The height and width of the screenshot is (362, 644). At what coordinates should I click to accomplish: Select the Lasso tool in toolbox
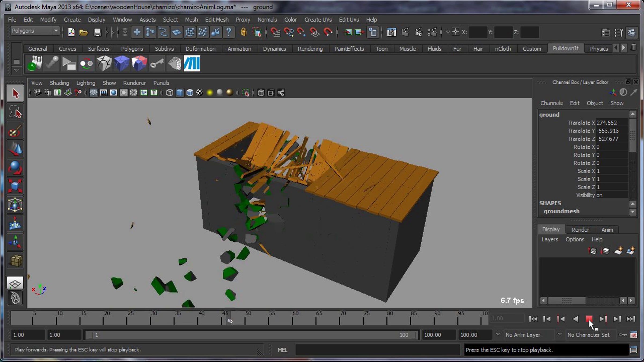point(15,112)
